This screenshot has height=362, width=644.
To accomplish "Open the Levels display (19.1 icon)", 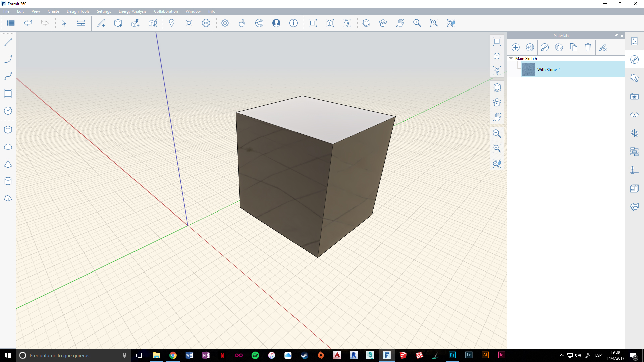I will click(206, 23).
